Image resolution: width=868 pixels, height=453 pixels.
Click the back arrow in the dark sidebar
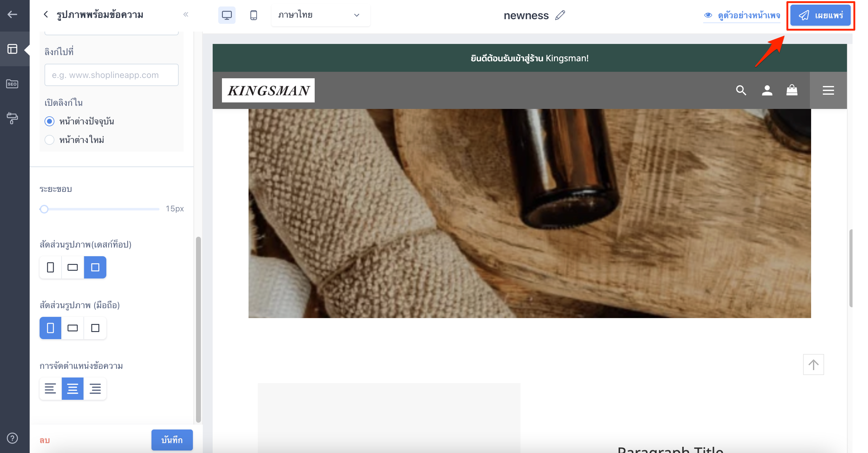click(12, 15)
